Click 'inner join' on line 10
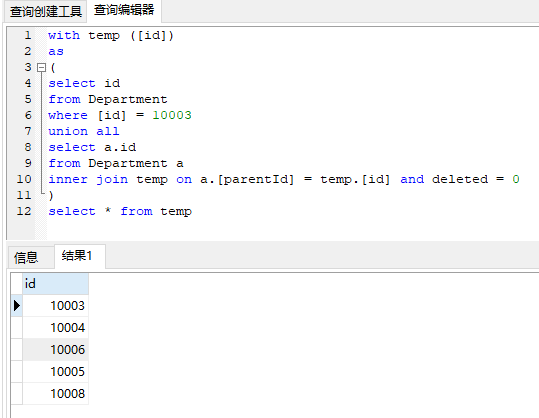This screenshot has height=418, width=539. (88, 179)
